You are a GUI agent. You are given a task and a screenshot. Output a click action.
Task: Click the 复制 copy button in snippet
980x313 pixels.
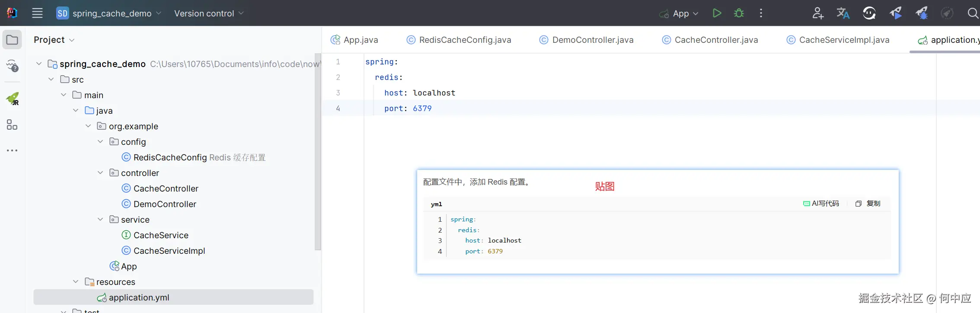(x=868, y=204)
